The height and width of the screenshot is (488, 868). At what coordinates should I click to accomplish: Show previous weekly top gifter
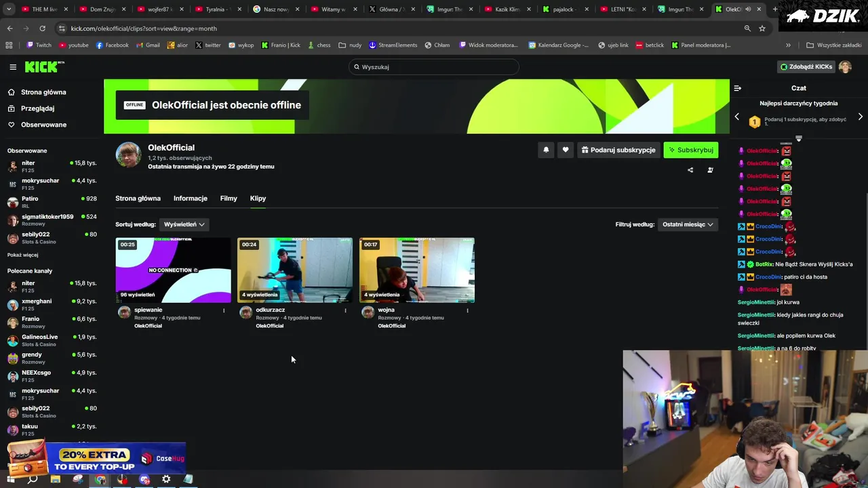tap(737, 117)
